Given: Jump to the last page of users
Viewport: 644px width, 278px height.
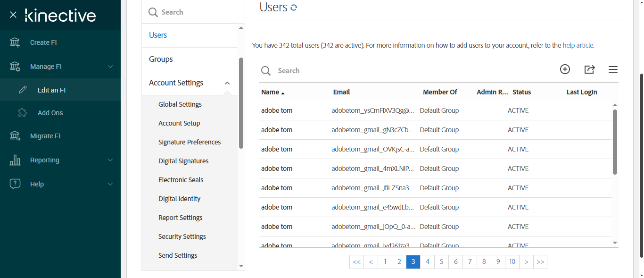Looking at the screenshot, I should tap(540, 262).
